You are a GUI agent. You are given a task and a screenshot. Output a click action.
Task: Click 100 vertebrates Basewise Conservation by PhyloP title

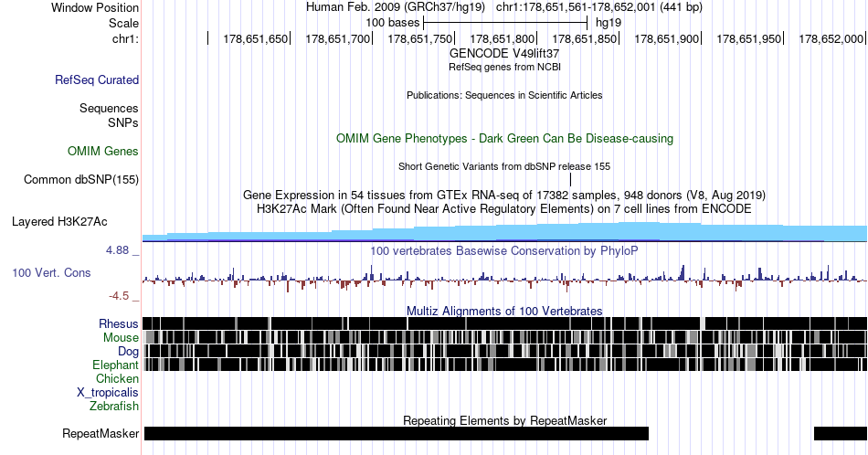[504, 250]
